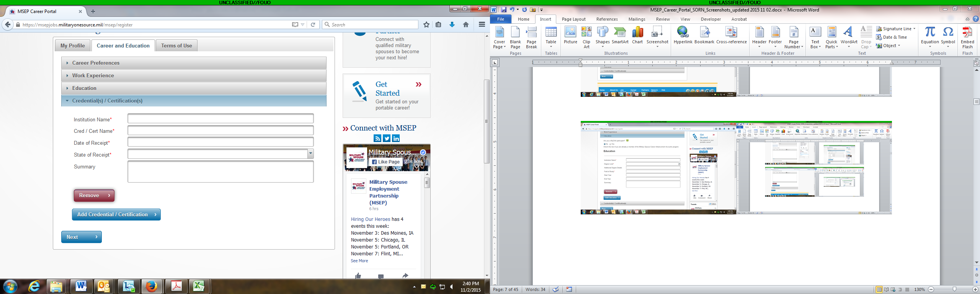980x294 pixels.
Task: Open My Profile tab on MSEP page
Action: tap(73, 46)
